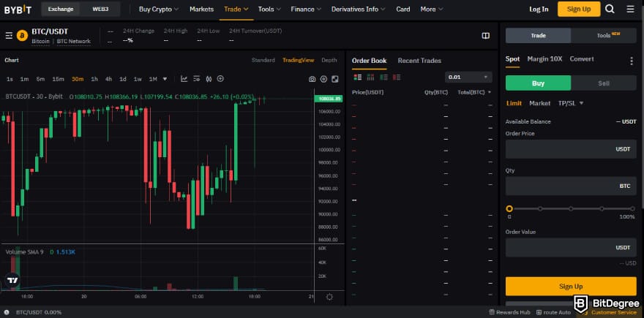This screenshot has width=644, height=318.
Task: Take a chart screenshot with camera icon
Action: click(x=312, y=79)
